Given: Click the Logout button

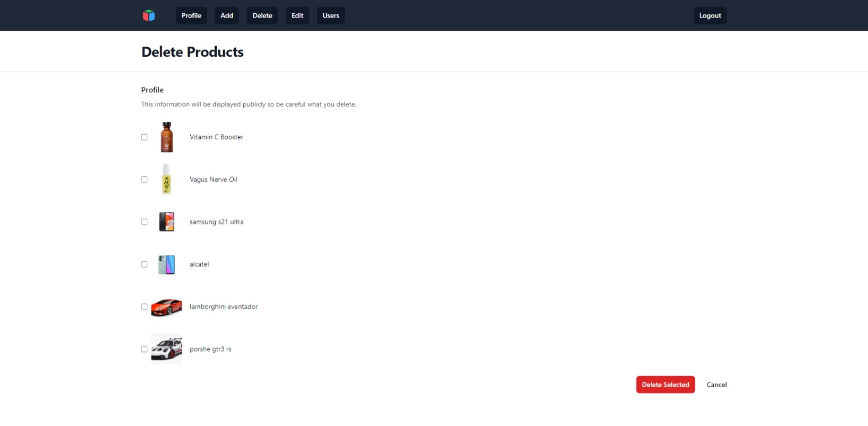Looking at the screenshot, I should pyautogui.click(x=710, y=15).
